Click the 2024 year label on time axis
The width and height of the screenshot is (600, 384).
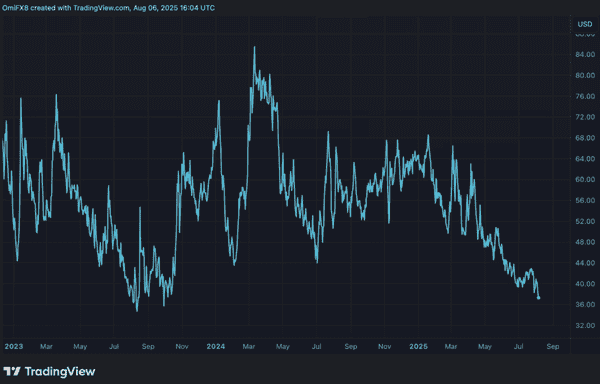216,347
